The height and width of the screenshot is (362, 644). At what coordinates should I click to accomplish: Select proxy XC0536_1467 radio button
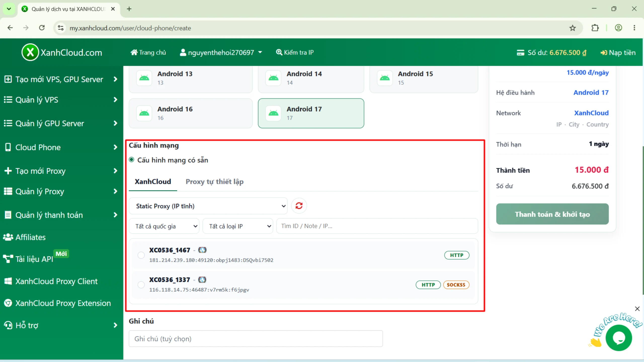[x=141, y=255]
